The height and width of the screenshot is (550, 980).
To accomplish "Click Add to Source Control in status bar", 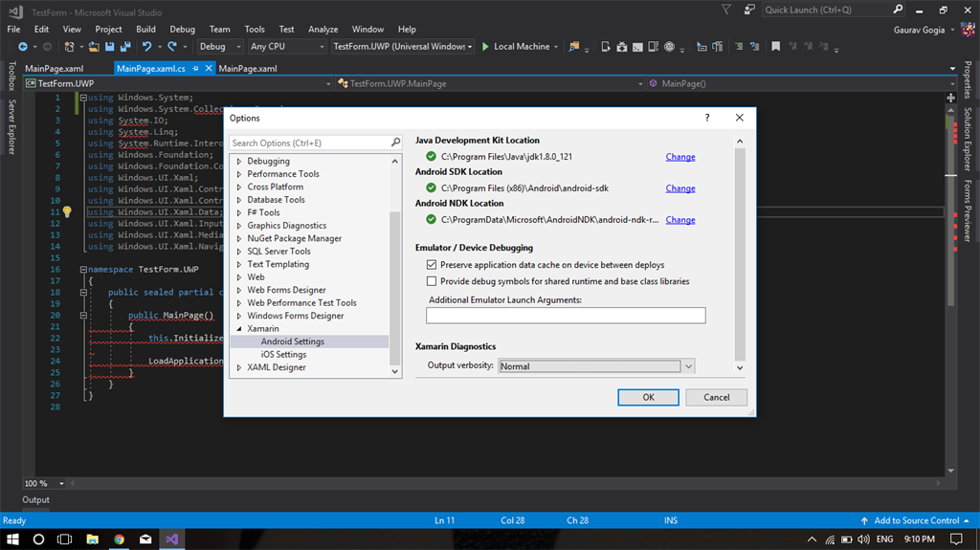I will 916,520.
